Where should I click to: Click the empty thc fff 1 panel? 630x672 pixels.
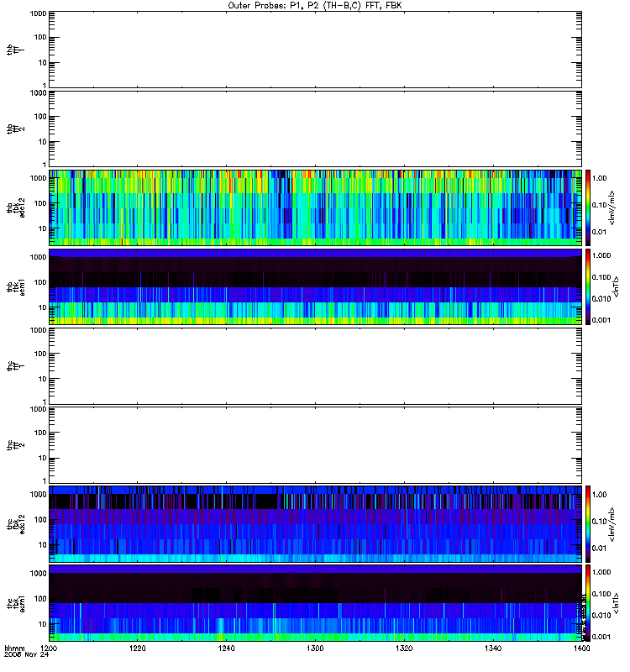(x=315, y=366)
